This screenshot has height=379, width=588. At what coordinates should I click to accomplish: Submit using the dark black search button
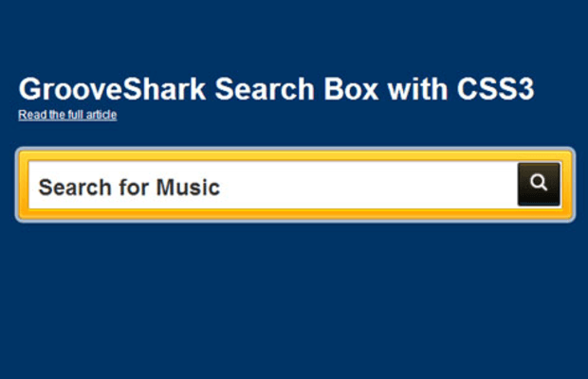539,184
